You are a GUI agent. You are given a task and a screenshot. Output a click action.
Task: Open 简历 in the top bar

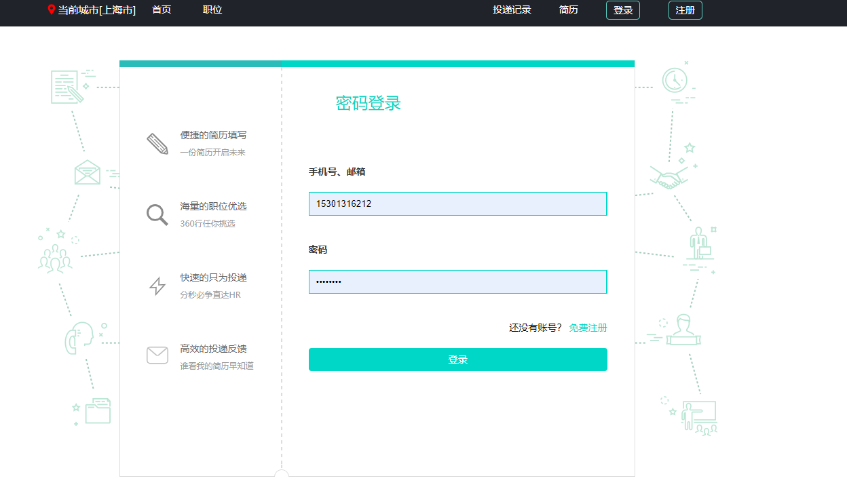[x=569, y=10]
